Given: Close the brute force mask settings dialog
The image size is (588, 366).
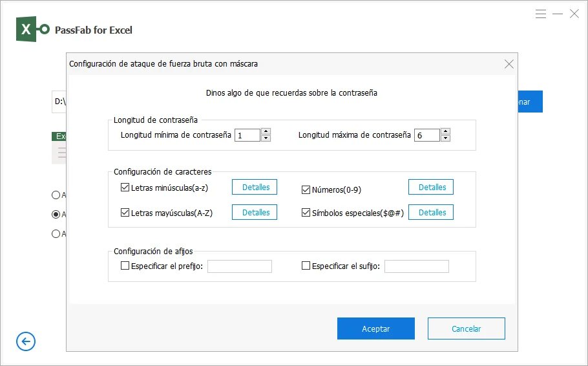Looking at the screenshot, I should coord(509,64).
